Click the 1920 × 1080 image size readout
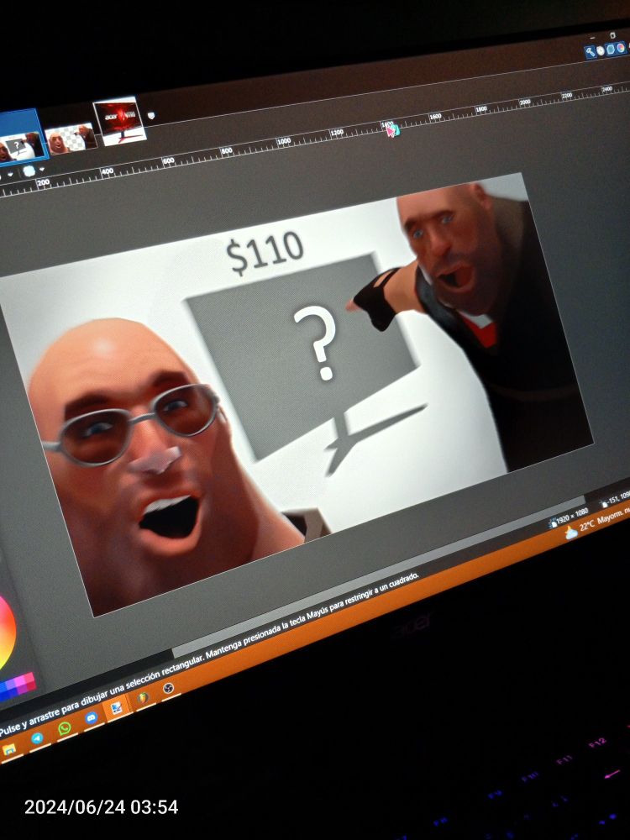 click(569, 517)
